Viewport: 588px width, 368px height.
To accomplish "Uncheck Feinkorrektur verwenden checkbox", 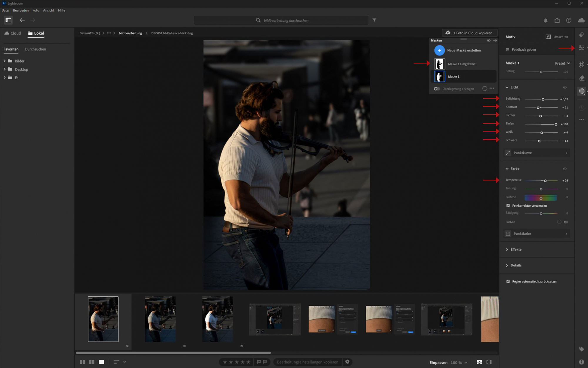I will tap(508, 206).
